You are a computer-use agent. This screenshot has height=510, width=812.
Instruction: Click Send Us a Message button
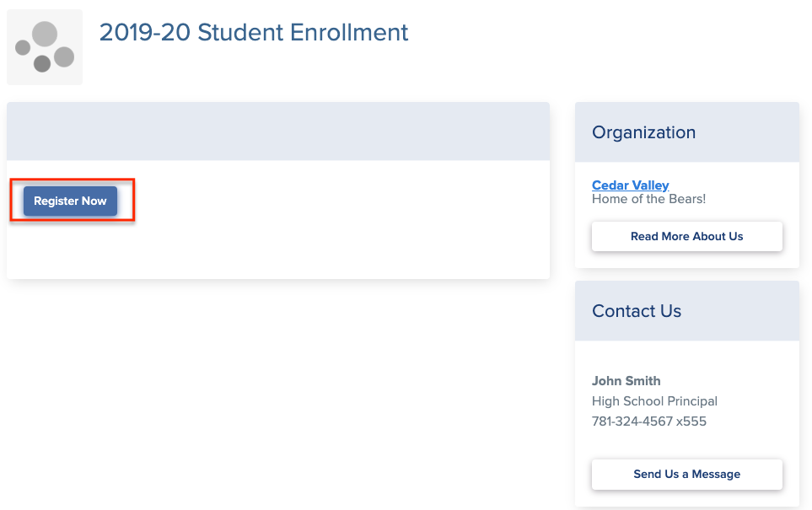coord(686,474)
